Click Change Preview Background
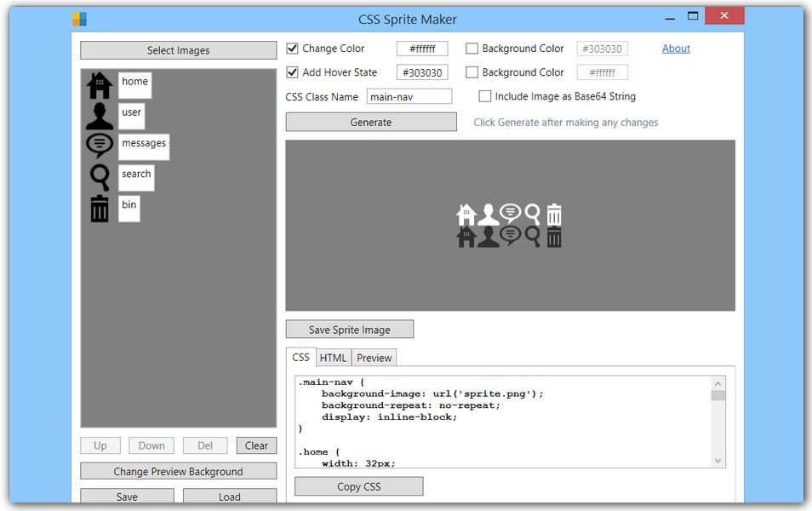The height and width of the screenshot is (511, 812). pos(178,470)
